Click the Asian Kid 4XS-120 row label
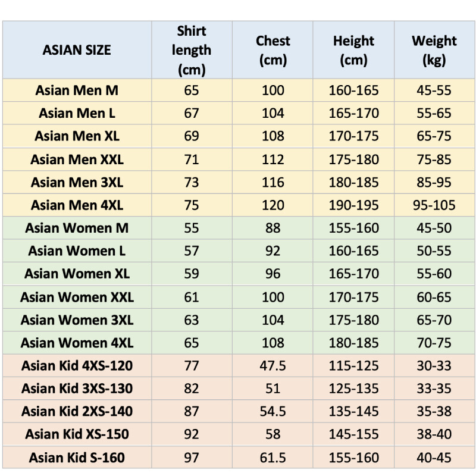 coord(77,365)
